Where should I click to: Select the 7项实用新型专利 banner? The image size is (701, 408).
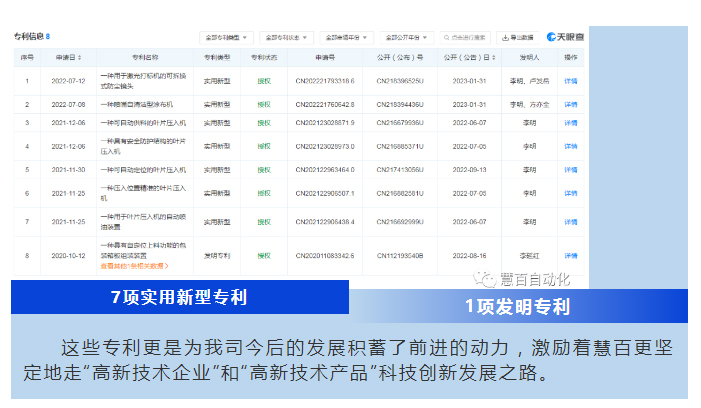(180, 297)
